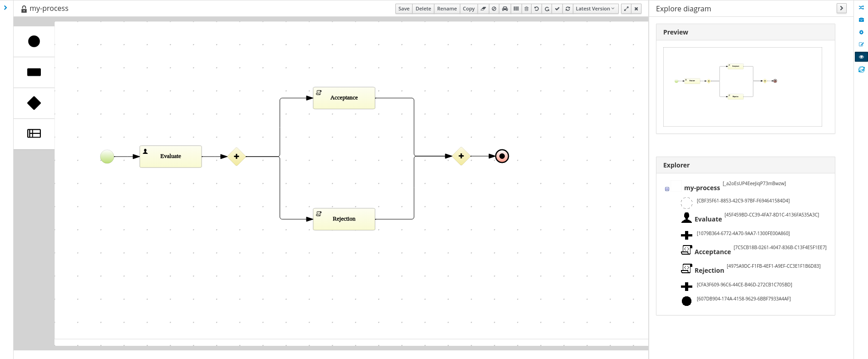Select the black circle palette shape
This screenshot has height=359, width=868.
pyautogui.click(x=34, y=41)
